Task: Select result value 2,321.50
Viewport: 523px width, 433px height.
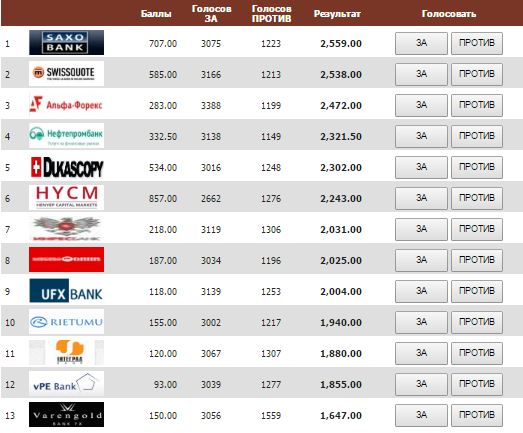Action: pos(341,136)
